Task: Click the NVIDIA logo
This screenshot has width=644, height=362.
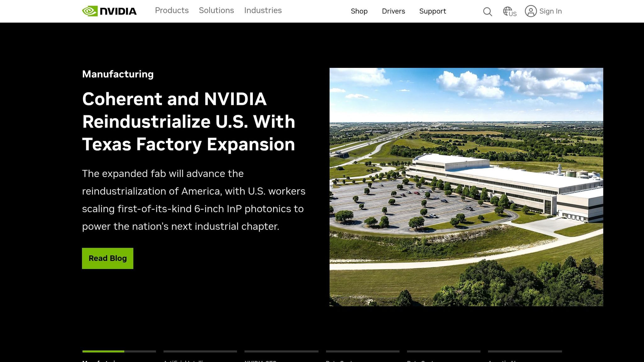Action: tap(109, 11)
